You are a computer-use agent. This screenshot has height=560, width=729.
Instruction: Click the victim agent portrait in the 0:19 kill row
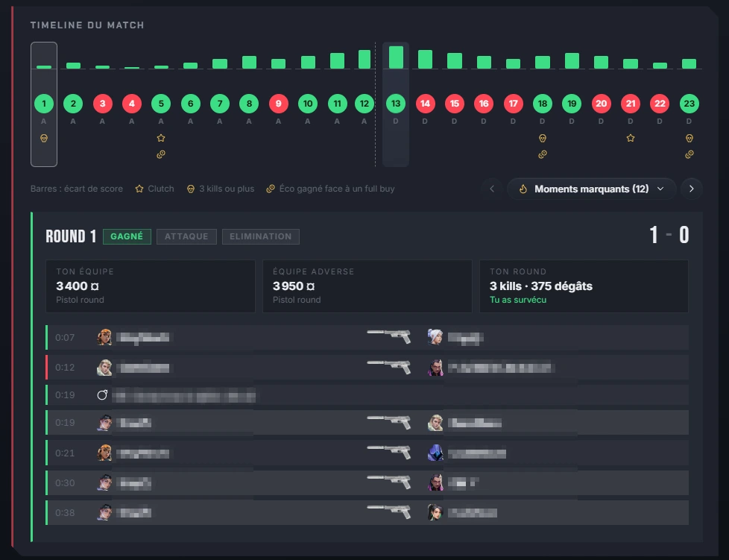[435, 422]
